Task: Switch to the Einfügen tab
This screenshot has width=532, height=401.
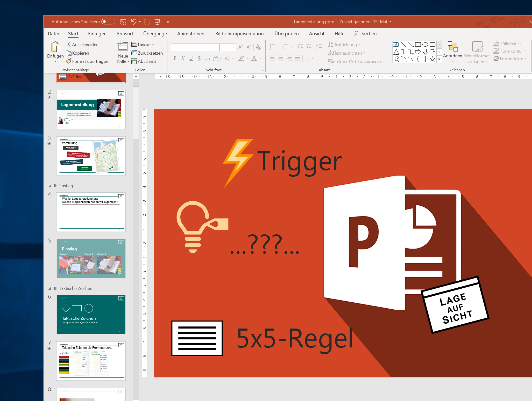Action: 97,34
